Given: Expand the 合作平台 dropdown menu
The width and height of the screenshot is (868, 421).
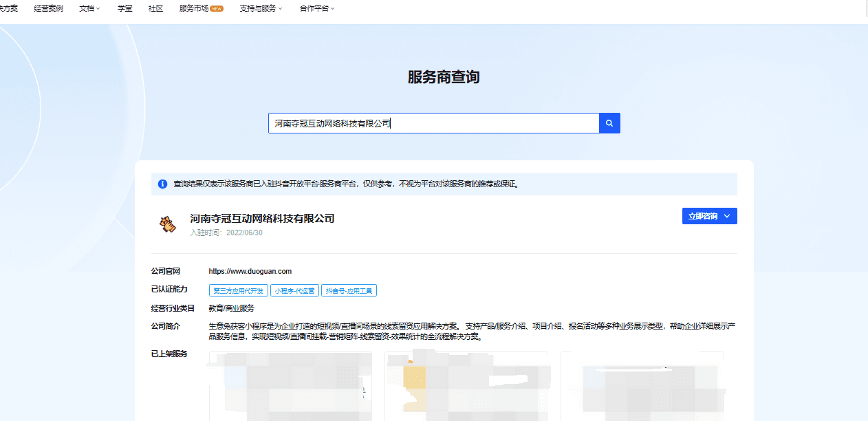Looking at the screenshot, I should [x=317, y=8].
